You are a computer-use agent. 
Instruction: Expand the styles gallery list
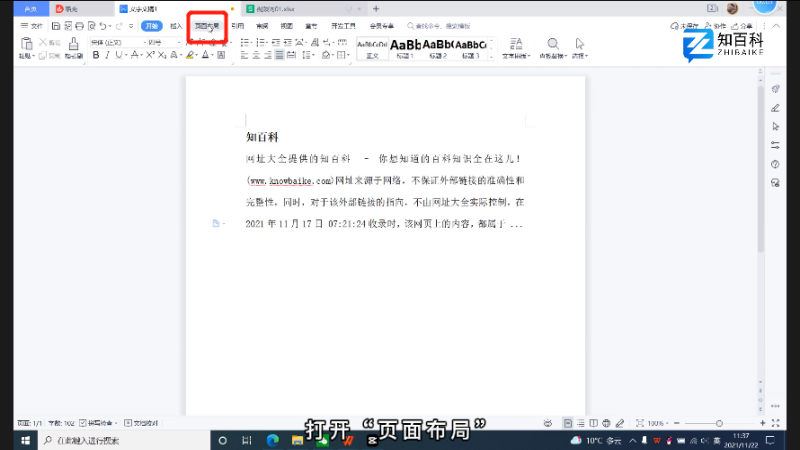point(491,56)
